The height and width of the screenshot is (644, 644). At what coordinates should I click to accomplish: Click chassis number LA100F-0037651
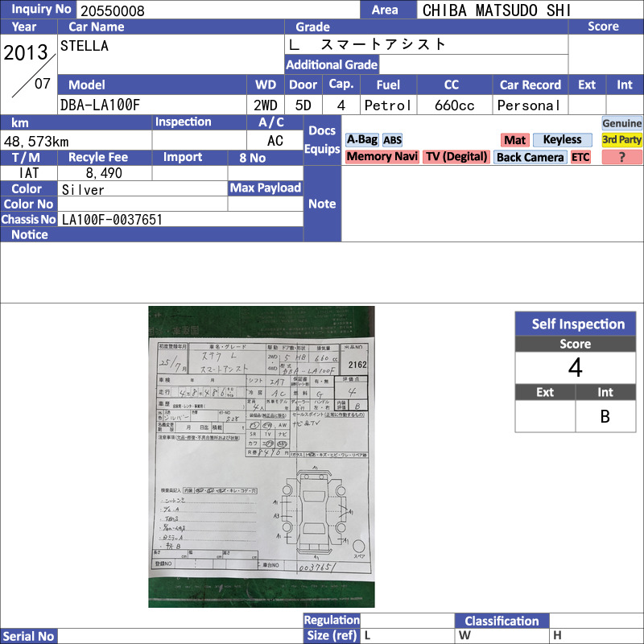[112, 219]
